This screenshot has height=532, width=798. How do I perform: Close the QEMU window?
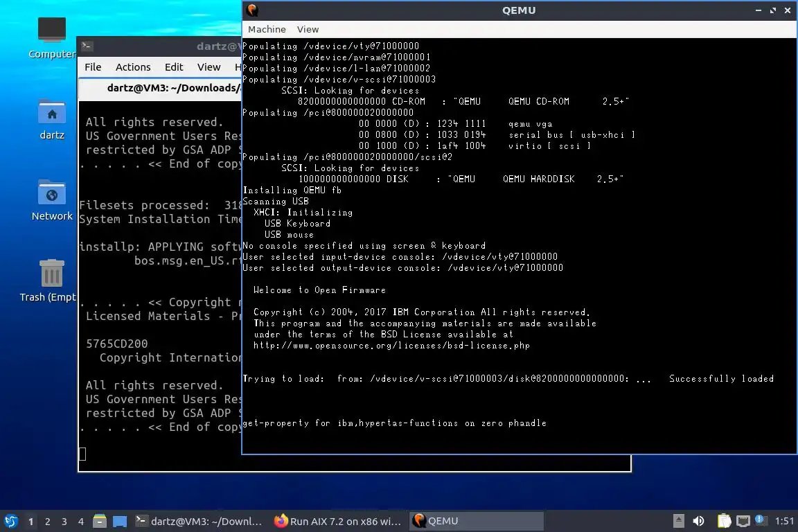coord(788,10)
